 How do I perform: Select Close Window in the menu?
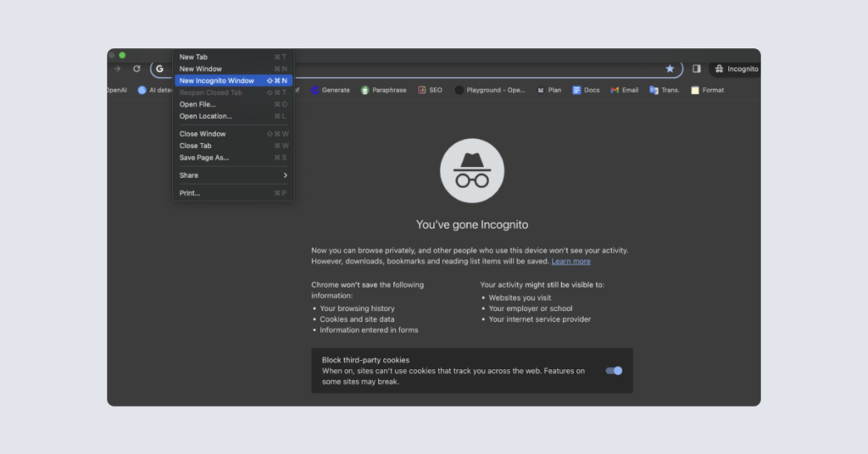tap(233, 134)
